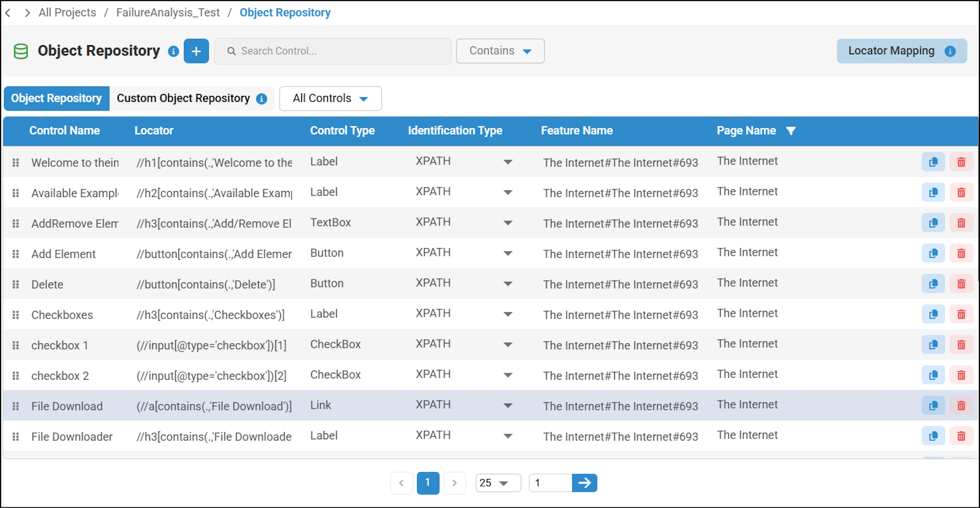Screen dimensions: 980x508
Task: Copy the File Download control row
Action: click(933, 406)
